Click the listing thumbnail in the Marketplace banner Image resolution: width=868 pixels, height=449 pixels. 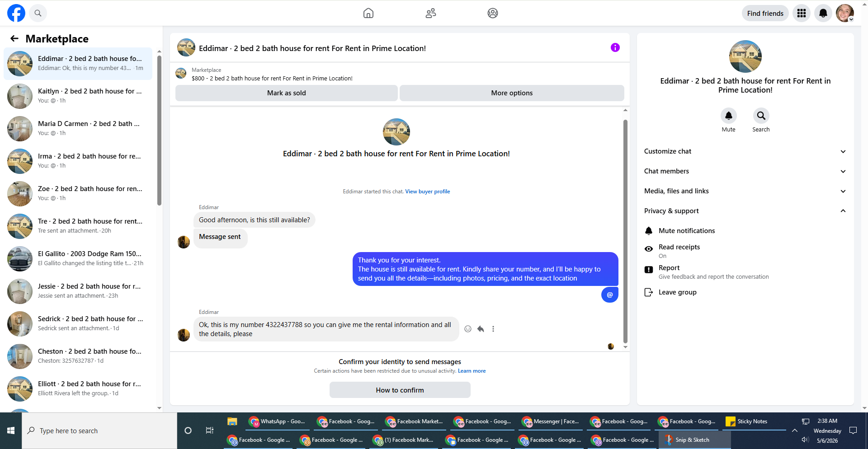tap(181, 73)
